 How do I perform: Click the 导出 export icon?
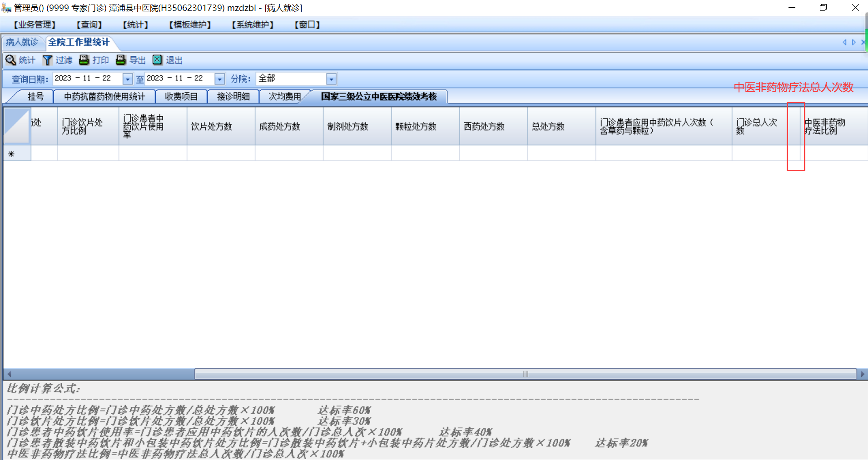(121, 60)
